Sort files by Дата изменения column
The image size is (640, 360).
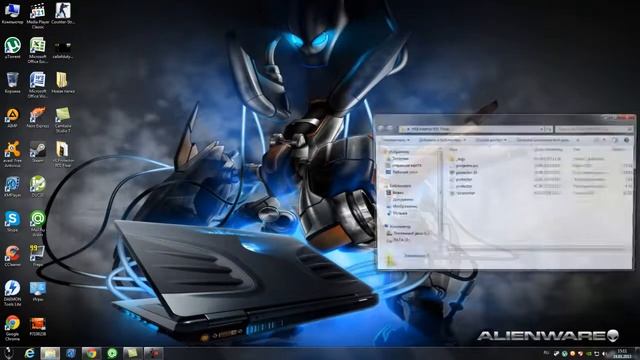click(x=548, y=149)
